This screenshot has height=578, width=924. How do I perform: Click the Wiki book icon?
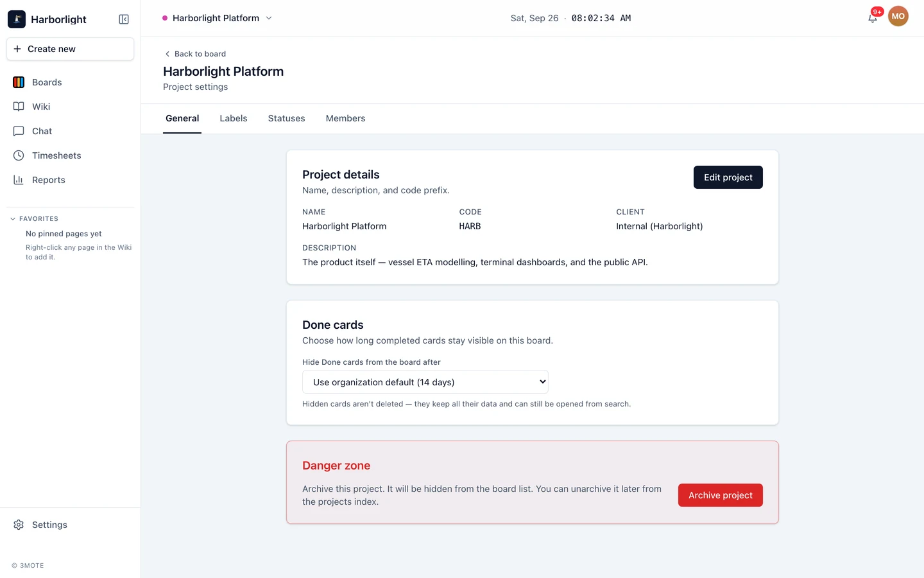tap(19, 107)
